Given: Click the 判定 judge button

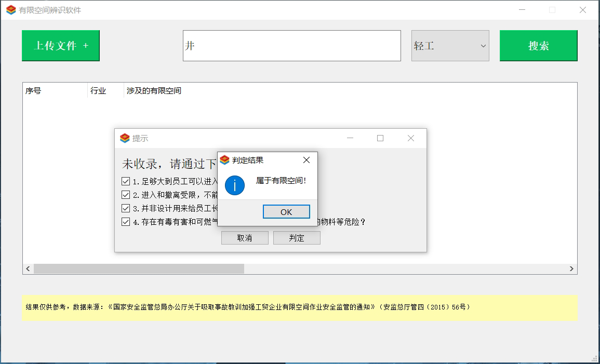Looking at the screenshot, I should (297, 237).
